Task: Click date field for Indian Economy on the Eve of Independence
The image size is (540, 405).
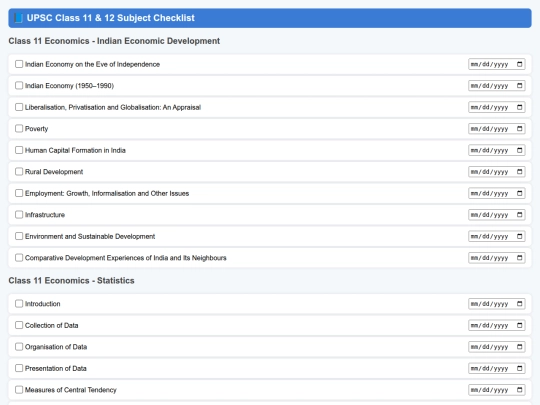Action: [x=497, y=64]
